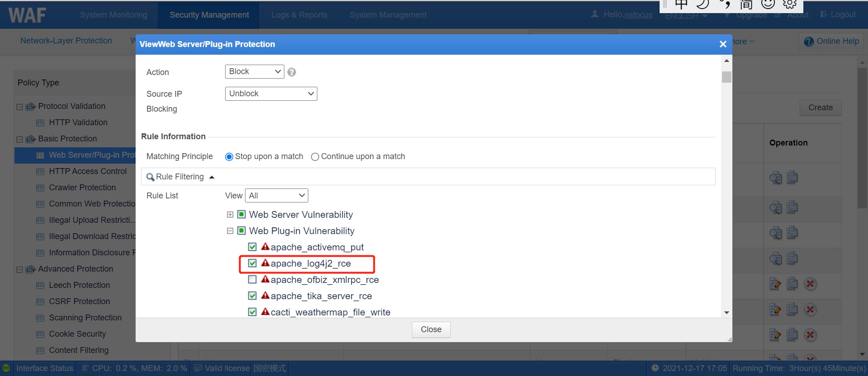
Task: Open the Logs & Reports tab
Action: pyautogui.click(x=299, y=15)
